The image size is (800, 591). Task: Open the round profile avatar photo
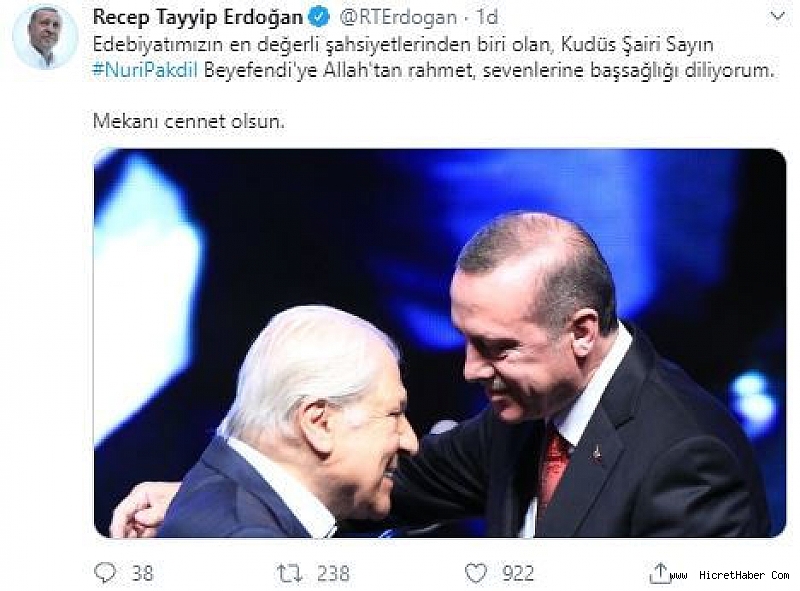[x=45, y=37]
